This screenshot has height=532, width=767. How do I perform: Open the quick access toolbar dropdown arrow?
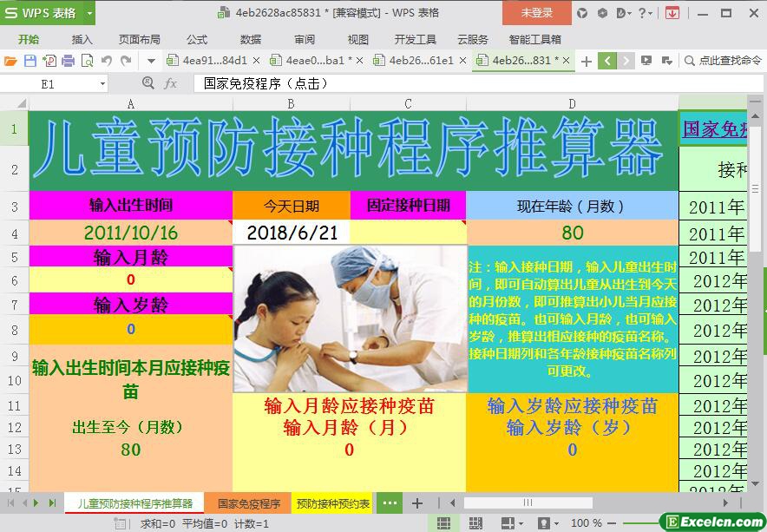[151, 61]
